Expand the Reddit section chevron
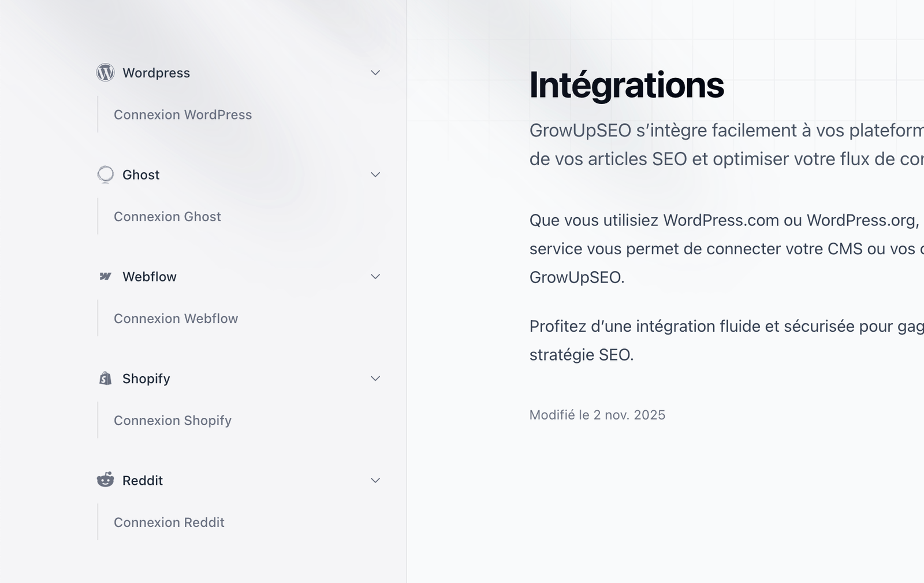The height and width of the screenshot is (583, 924). coord(375,480)
